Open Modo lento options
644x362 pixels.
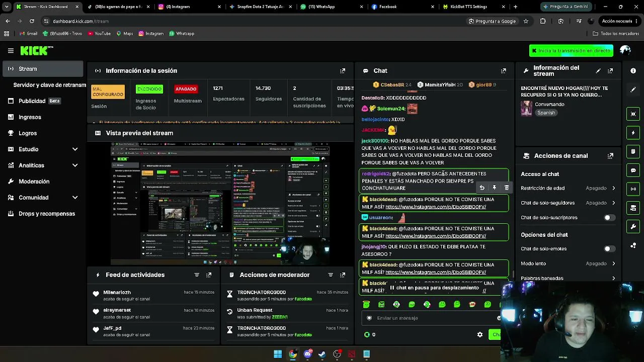point(568,263)
